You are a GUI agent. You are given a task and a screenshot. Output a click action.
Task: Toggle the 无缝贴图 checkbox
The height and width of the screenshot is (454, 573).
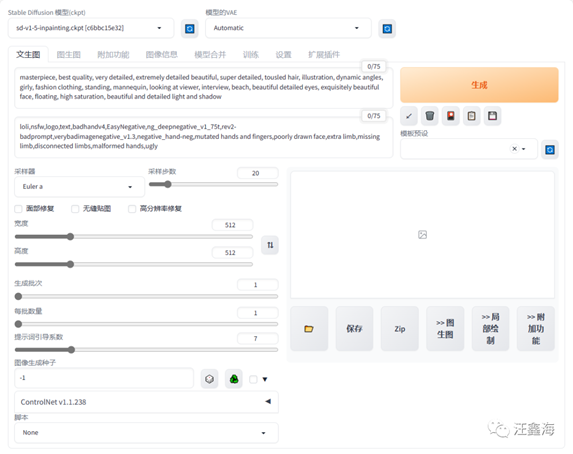(x=75, y=209)
